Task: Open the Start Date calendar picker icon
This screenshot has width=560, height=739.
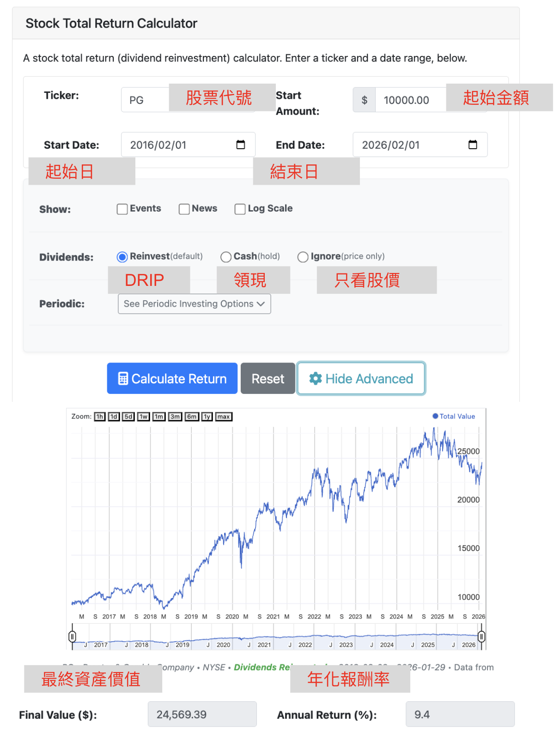Action: click(241, 145)
